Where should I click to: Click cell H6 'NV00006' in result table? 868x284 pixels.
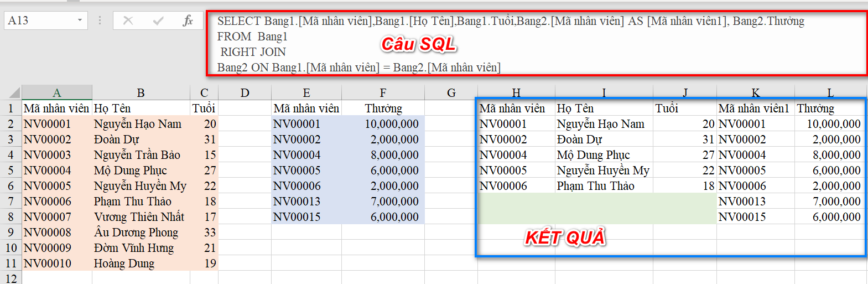pos(516,185)
